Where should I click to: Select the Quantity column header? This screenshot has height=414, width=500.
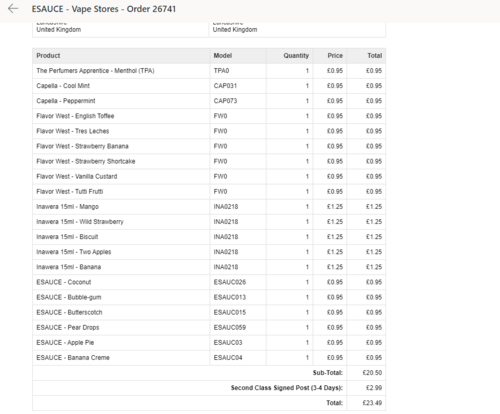tap(296, 56)
